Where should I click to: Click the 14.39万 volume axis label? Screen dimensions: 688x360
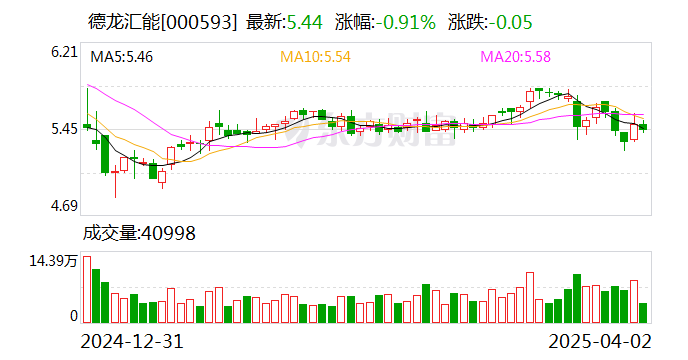[53, 261]
